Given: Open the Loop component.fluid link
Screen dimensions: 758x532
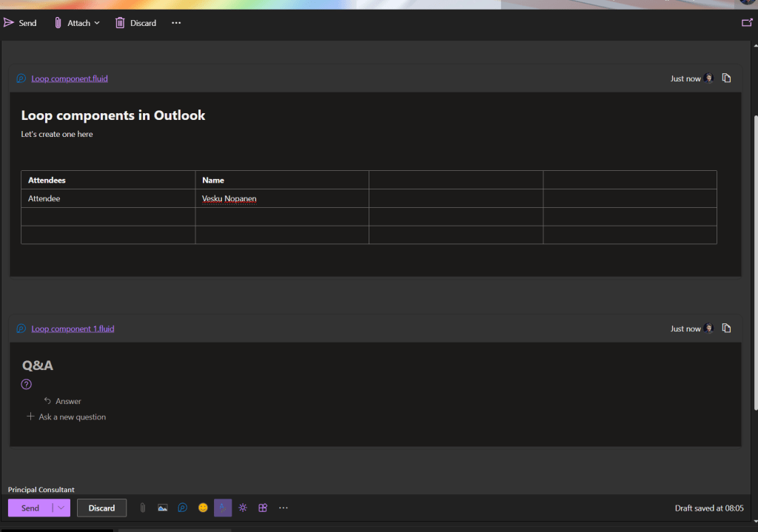Looking at the screenshot, I should (x=70, y=78).
